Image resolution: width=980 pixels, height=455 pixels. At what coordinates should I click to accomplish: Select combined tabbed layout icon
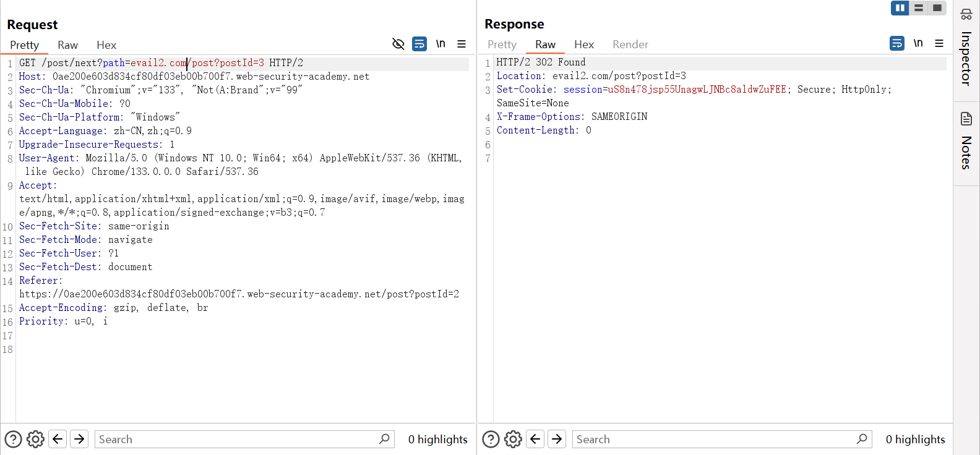tap(937, 8)
